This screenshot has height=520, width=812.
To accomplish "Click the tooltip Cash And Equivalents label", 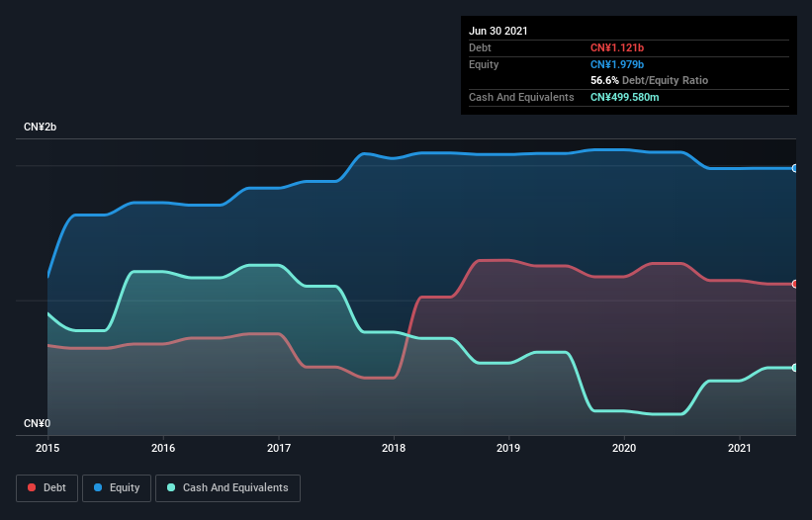I will tap(521, 97).
